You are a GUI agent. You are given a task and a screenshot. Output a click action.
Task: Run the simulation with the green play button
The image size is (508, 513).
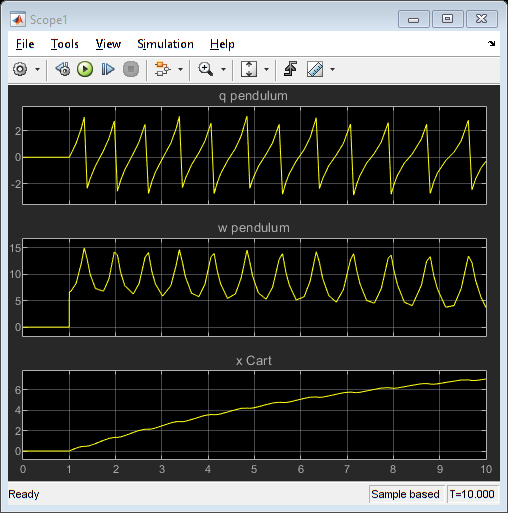pyautogui.click(x=85, y=69)
